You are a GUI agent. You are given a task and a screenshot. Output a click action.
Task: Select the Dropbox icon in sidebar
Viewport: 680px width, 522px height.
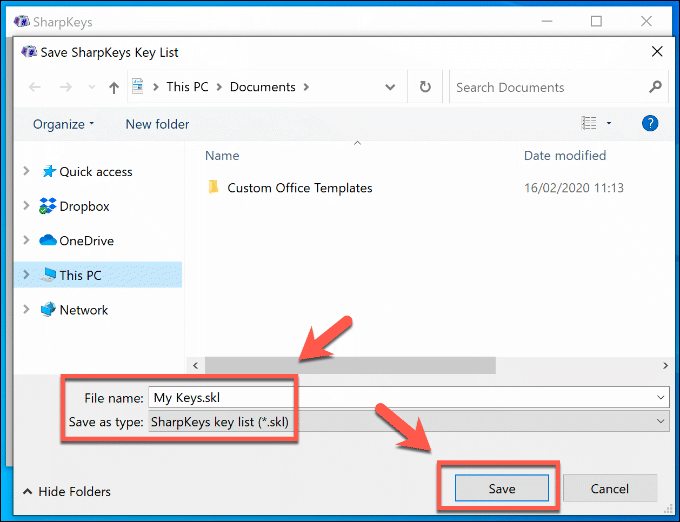click(x=48, y=207)
